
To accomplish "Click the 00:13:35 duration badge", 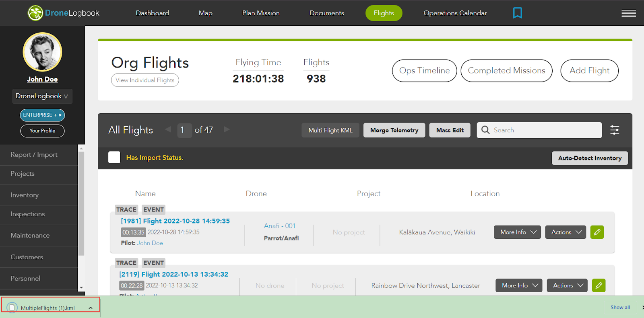I will (x=133, y=232).
